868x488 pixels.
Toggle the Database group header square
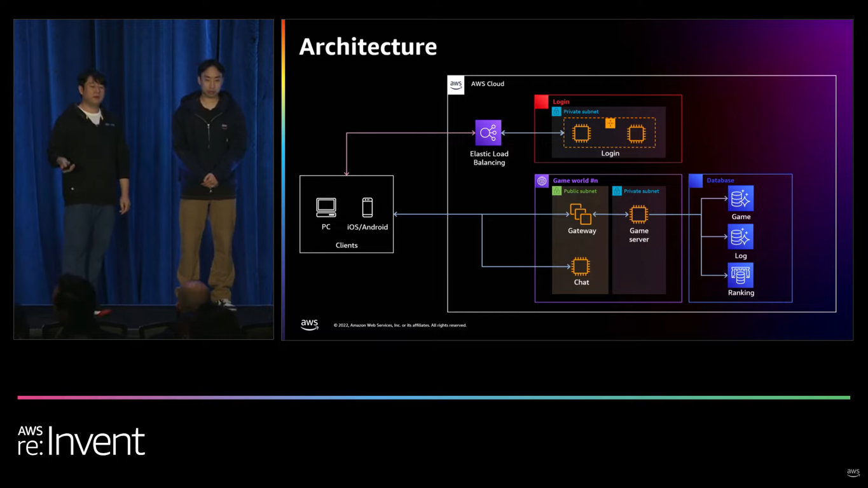pyautogui.click(x=695, y=180)
